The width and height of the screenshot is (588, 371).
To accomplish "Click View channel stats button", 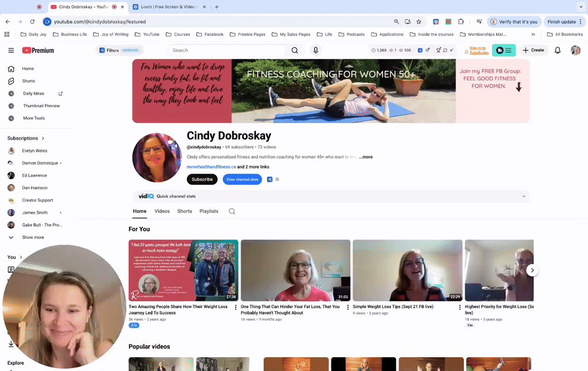I will (x=242, y=179).
